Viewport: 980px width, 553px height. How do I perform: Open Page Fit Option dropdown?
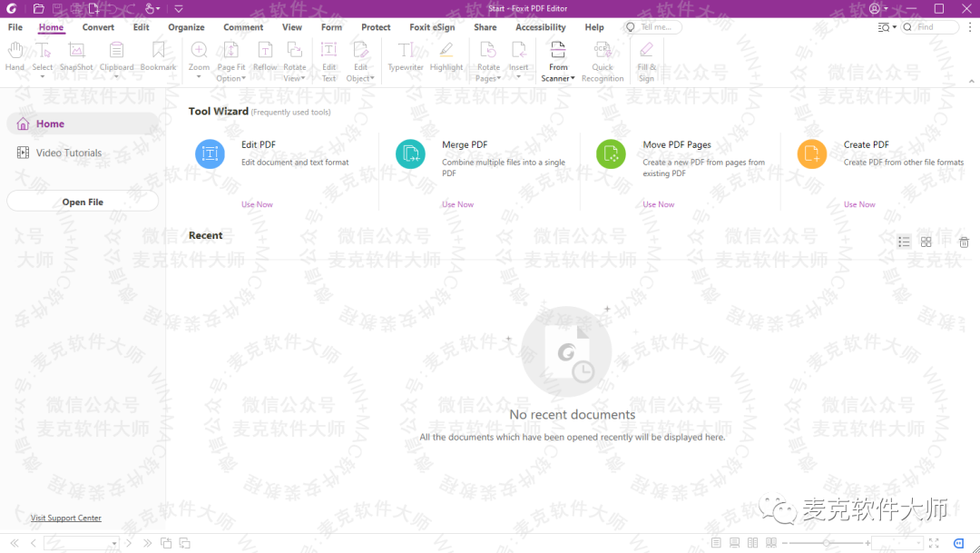(x=244, y=78)
